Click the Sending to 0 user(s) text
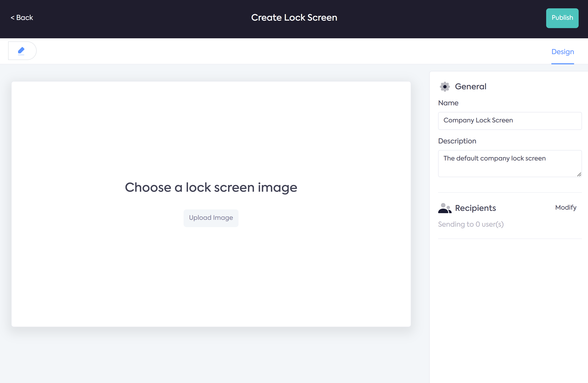The height and width of the screenshot is (383, 588). [x=471, y=224]
